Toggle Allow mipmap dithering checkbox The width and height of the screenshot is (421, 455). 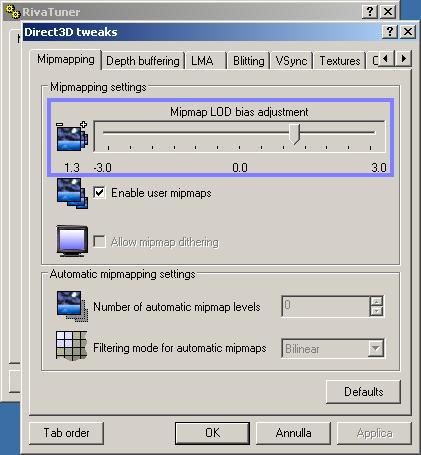(99, 242)
